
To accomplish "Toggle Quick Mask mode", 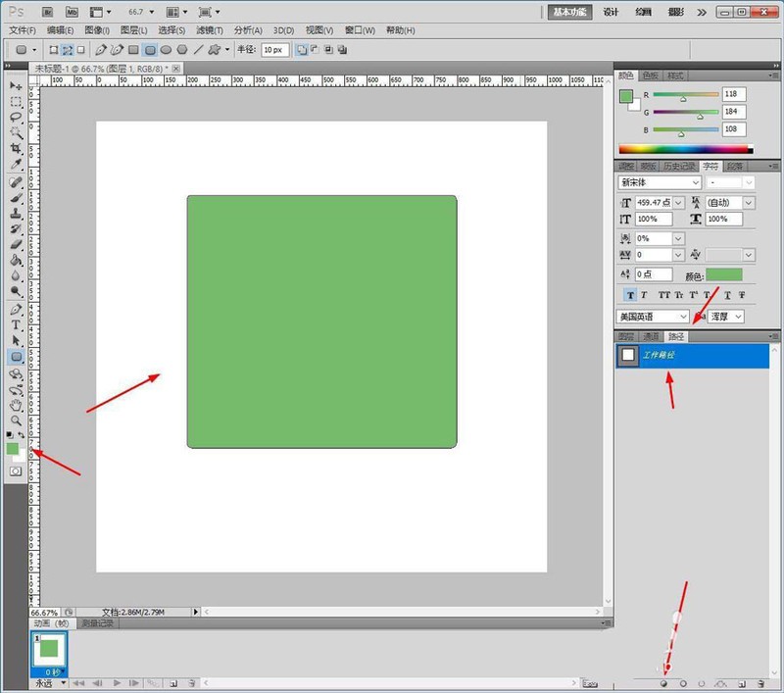I will (16, 471).
